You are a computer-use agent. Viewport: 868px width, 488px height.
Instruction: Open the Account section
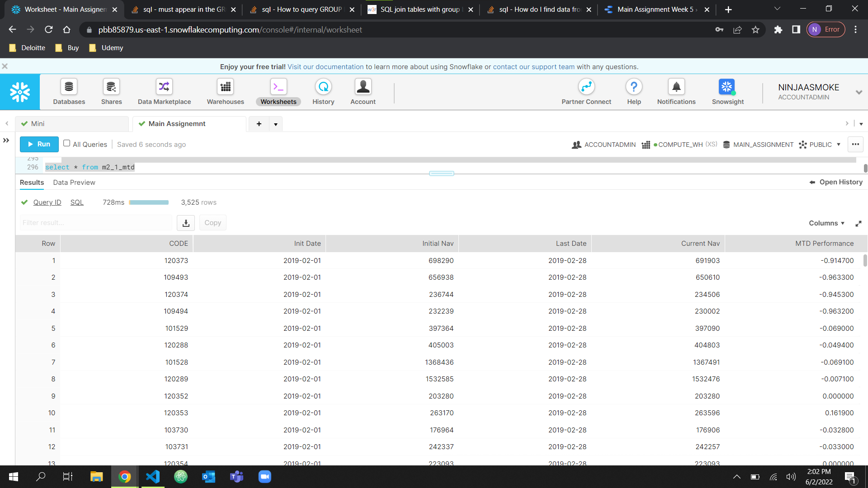[x=363, y=91]
